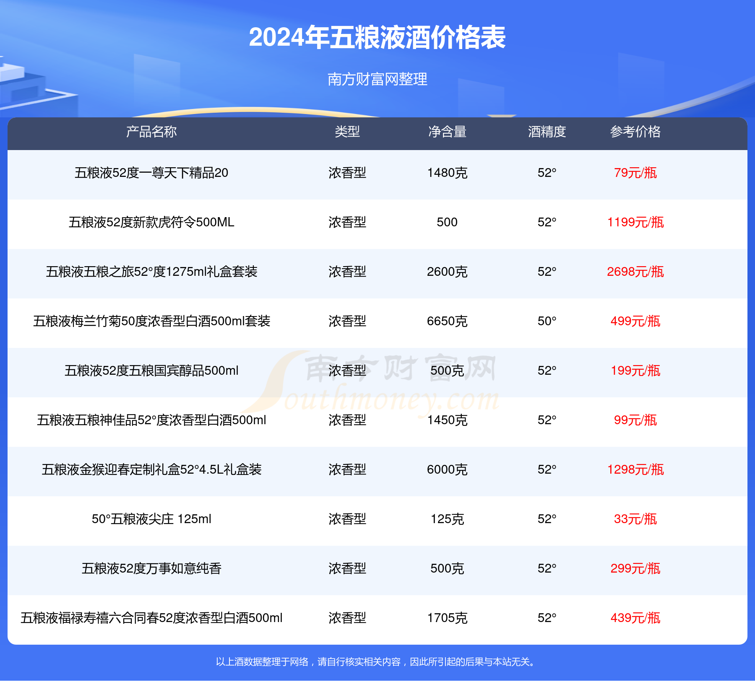
Task: Click the 299元/瓶 price
Action: pos(635,568)
